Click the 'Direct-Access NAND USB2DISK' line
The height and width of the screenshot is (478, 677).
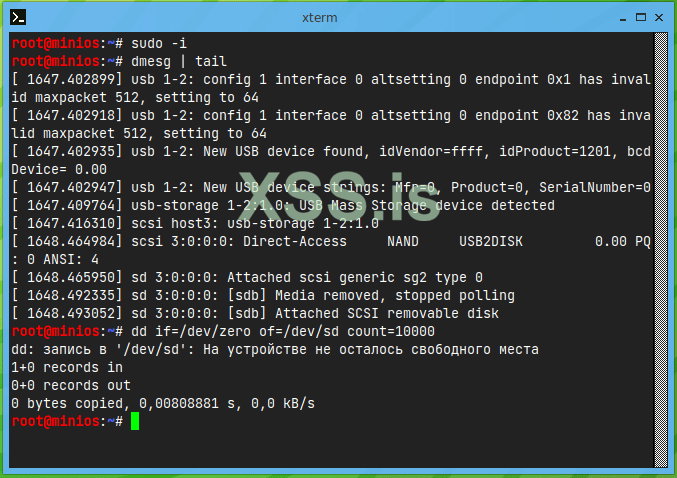[x=331, y=241]
